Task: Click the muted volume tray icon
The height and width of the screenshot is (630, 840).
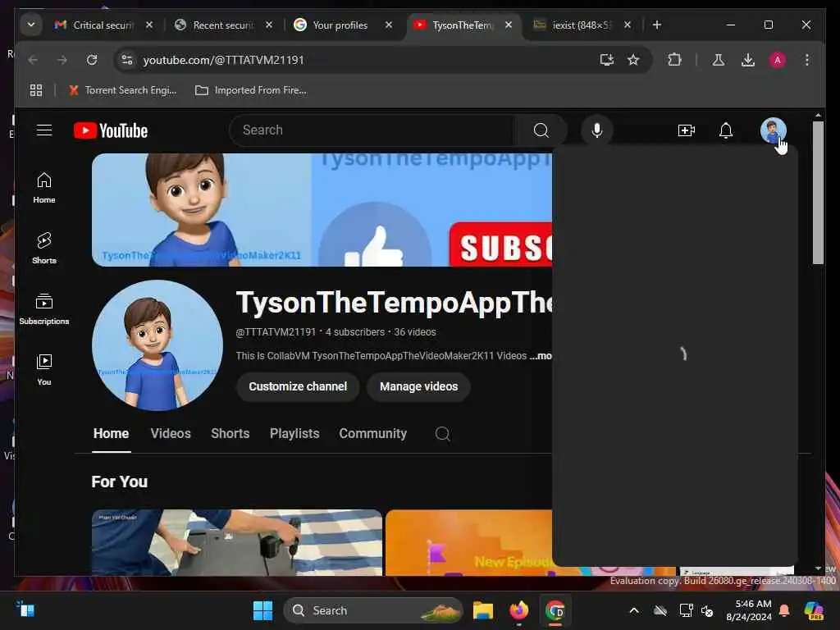Action: pos(707,610)
